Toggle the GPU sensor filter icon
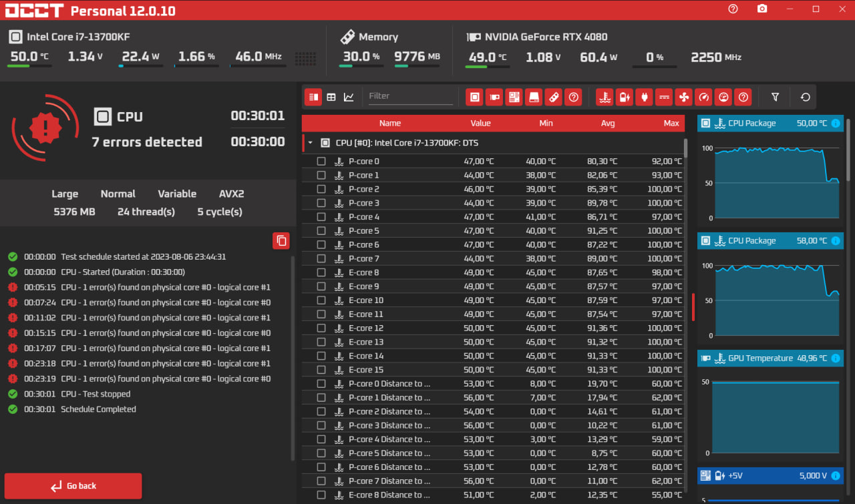855x504 pixels. click(494, 97)
